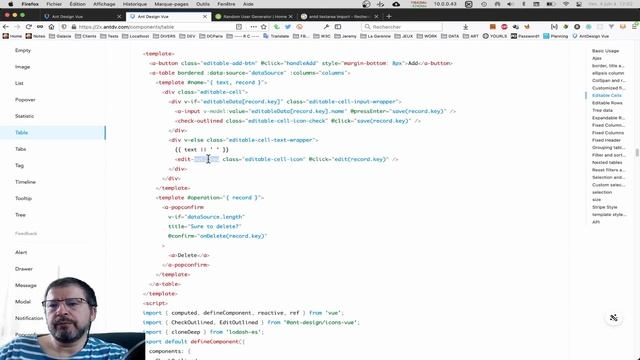Jump to Basic Usage anchor
640x360 pixels.
pos(605,51)
